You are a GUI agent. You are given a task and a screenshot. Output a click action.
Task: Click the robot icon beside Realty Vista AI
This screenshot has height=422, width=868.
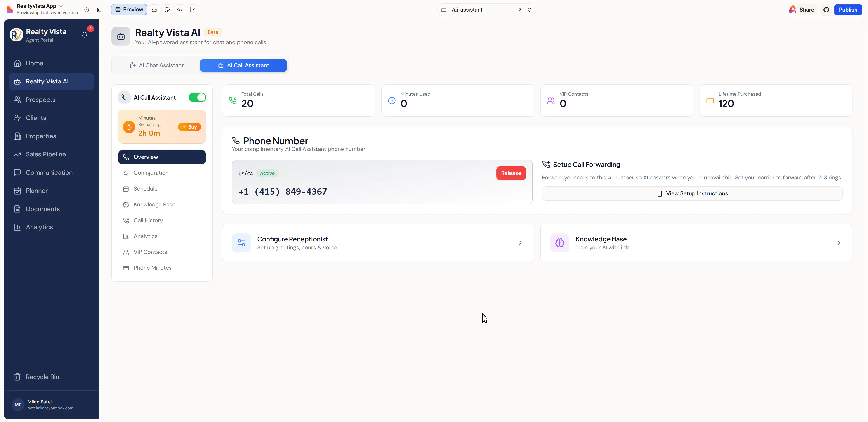click(x=121, y=36)
